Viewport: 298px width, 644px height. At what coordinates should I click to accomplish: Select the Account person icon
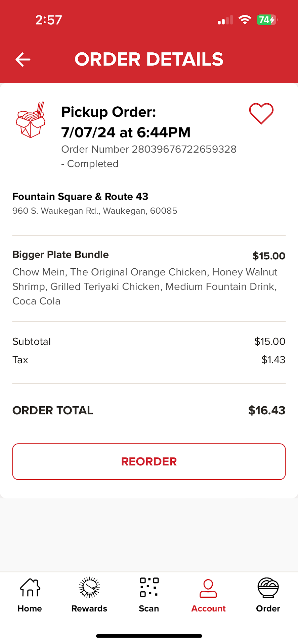tap(208, 589)
